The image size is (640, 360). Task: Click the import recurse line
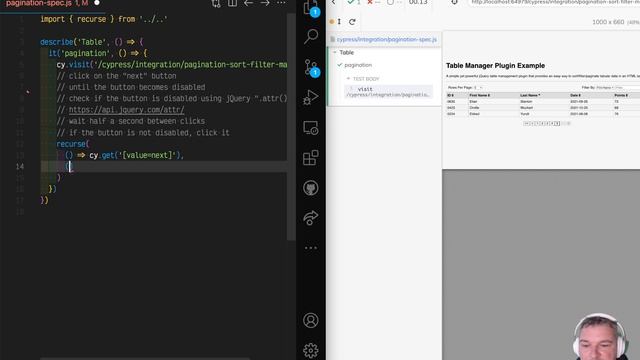(x=104, y=19)
